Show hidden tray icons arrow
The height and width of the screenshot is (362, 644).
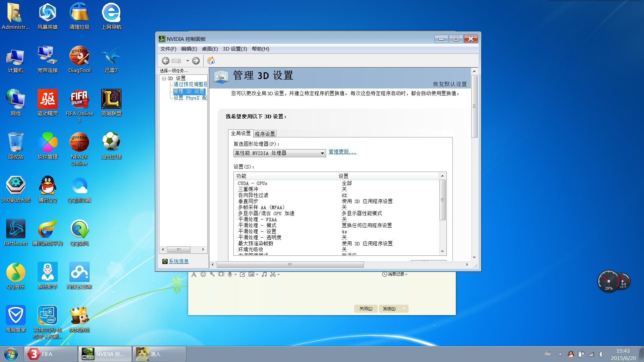(560, 354)
